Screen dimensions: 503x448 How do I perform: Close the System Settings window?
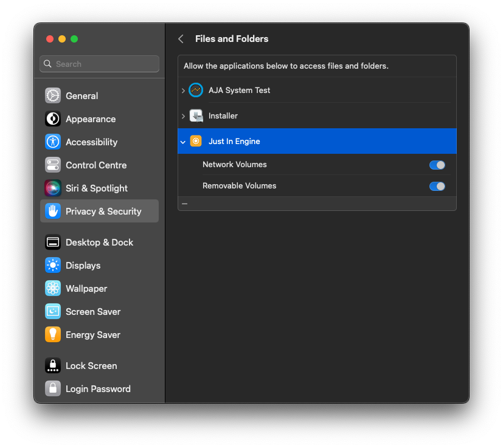click(50, 39)
